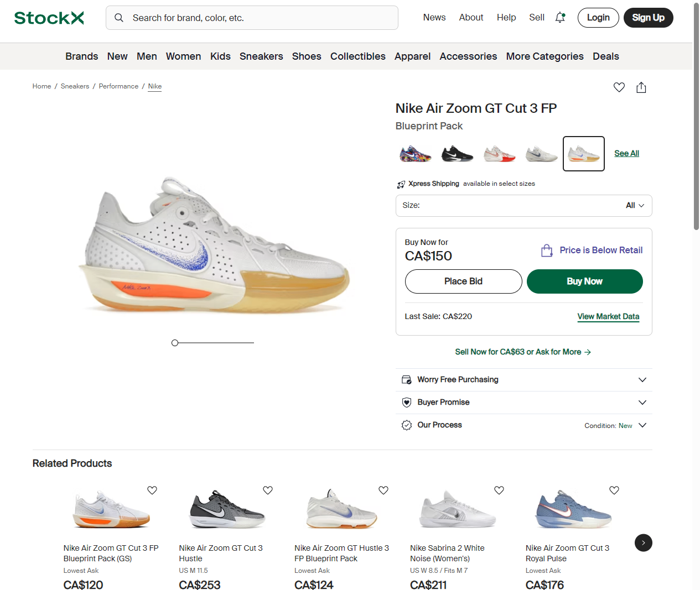Favorite the Nike Air Zoom GT Cut 3 Hustle
700x590 pixels.
pyautogui.click(x=268, y=490)
